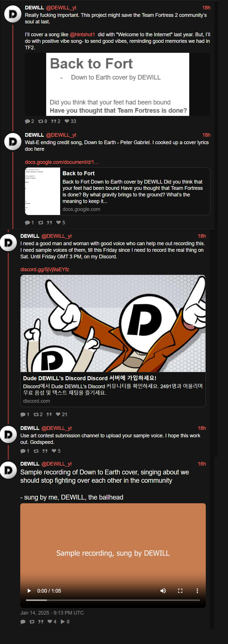The height and width of the screenshot is (644, 228).
Task: Click the heart icon with 4 likes
Action: pyautogui.click(x=50, y=621)
